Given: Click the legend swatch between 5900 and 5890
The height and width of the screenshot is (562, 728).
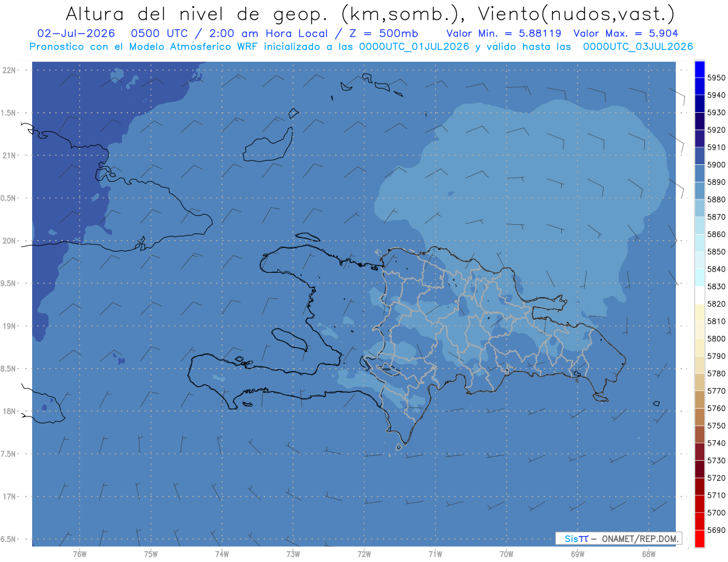Looking at the screenshot, I should point(699,173).
